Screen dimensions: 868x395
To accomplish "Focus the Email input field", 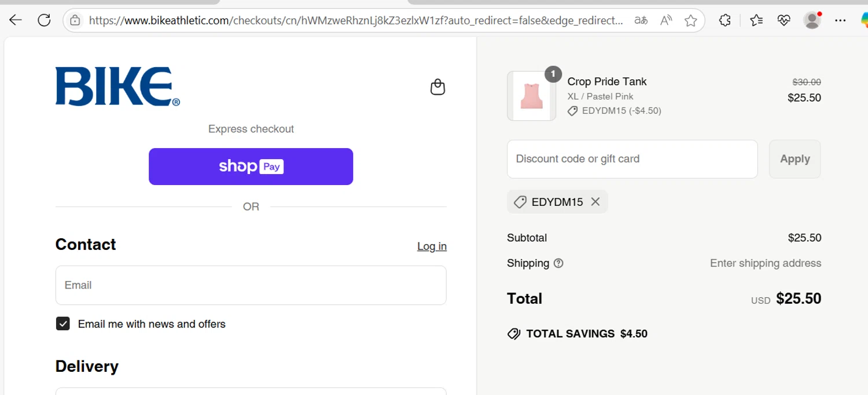I will 251,285.
